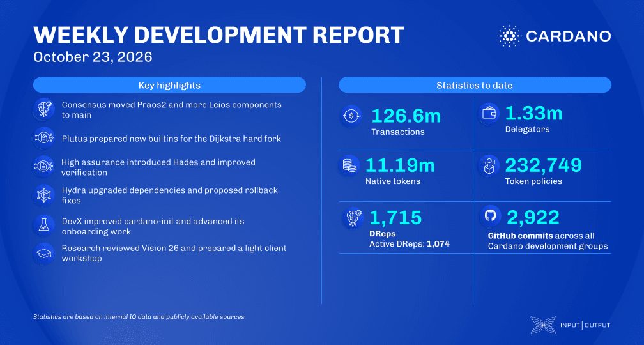The image size is (644, 345).
Task: Click the High assurance Hades icon
Action: (x=44, y=166)
